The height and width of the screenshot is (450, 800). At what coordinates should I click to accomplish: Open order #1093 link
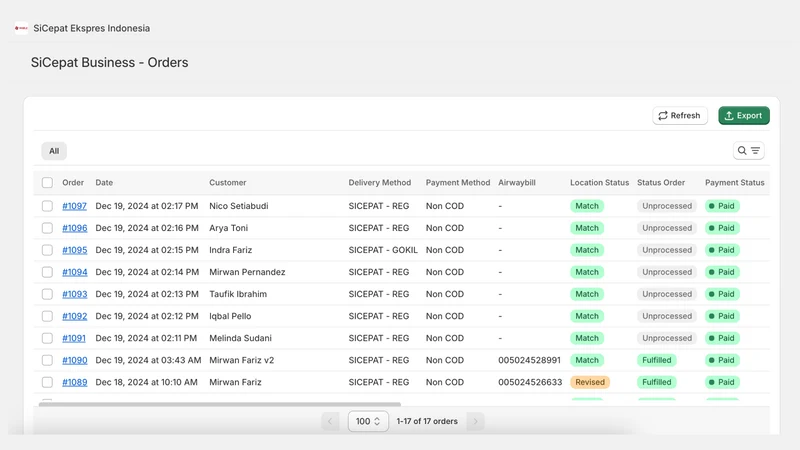(x=74, y=294)
